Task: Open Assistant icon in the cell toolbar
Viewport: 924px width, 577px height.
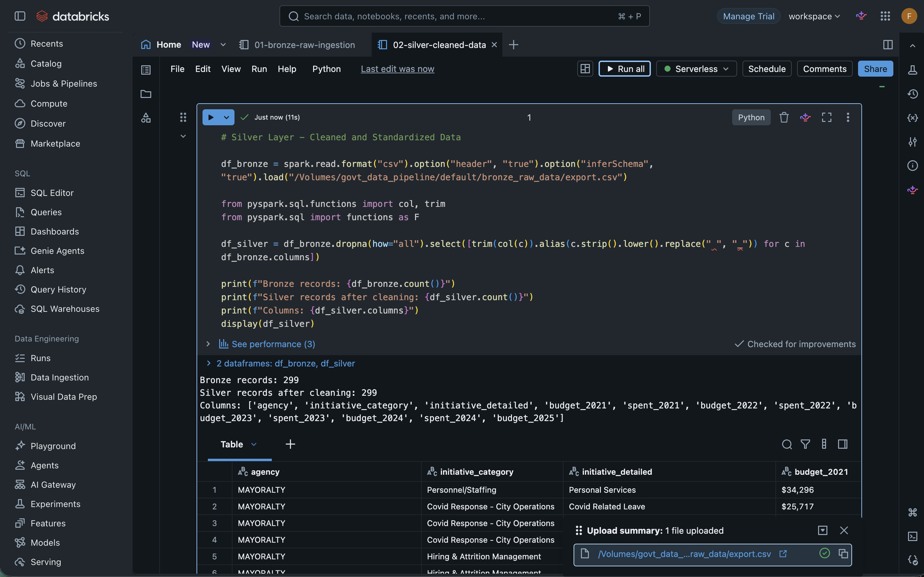Action: pyautogui.click(x=805, y=117)
